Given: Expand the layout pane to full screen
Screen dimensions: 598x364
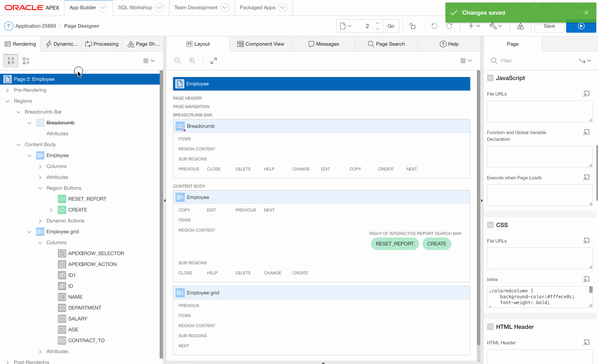Looking at the screenshot, I should coord(214,61).
